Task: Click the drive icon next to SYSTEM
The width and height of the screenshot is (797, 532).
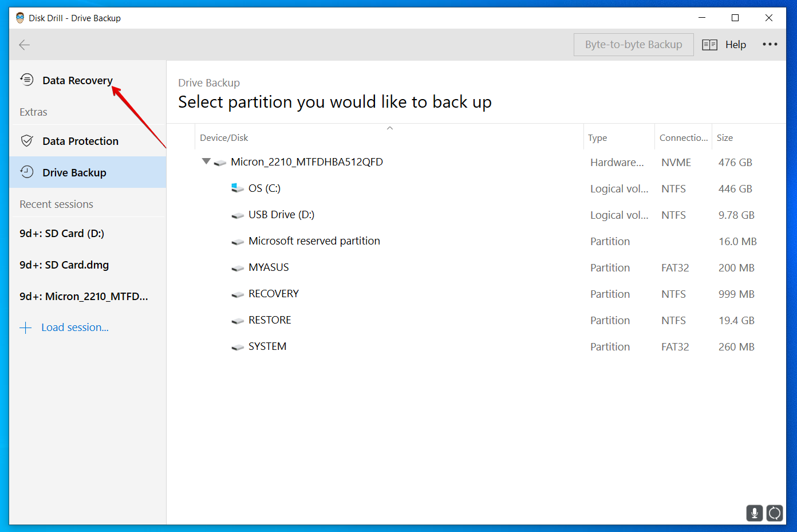Action: coord(238,347)
